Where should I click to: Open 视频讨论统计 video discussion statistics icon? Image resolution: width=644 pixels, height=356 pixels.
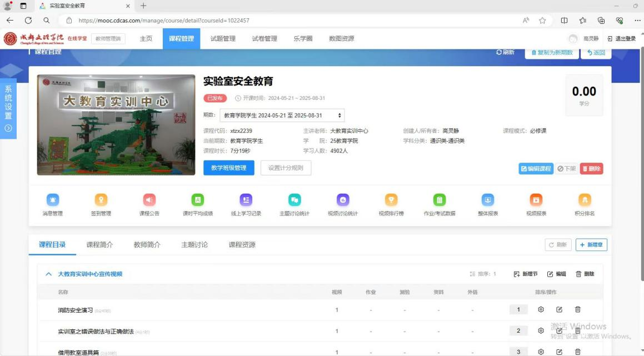pyautogui.click(x=343, y=200)
